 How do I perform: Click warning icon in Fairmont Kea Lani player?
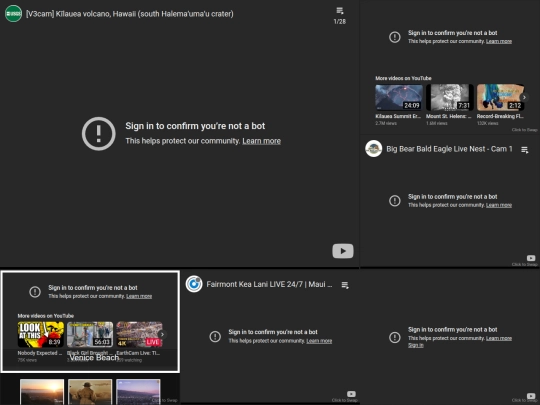(215, 336)
